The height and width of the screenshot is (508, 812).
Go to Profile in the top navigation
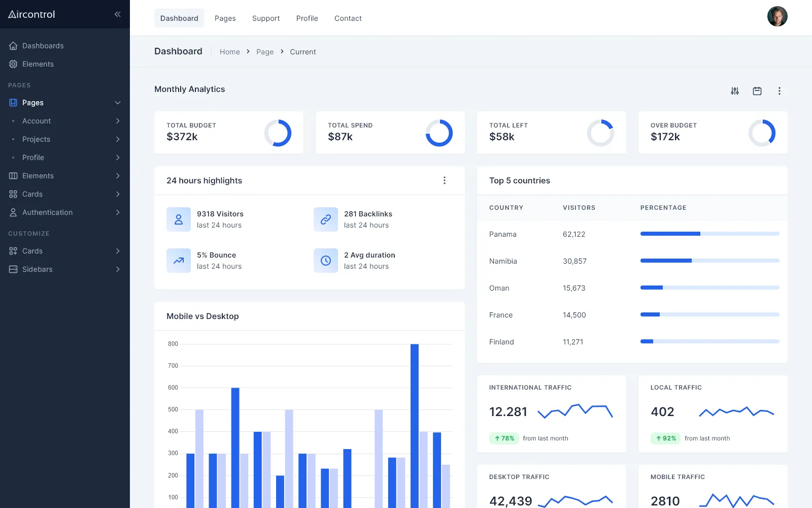click(x=307, y=18)
